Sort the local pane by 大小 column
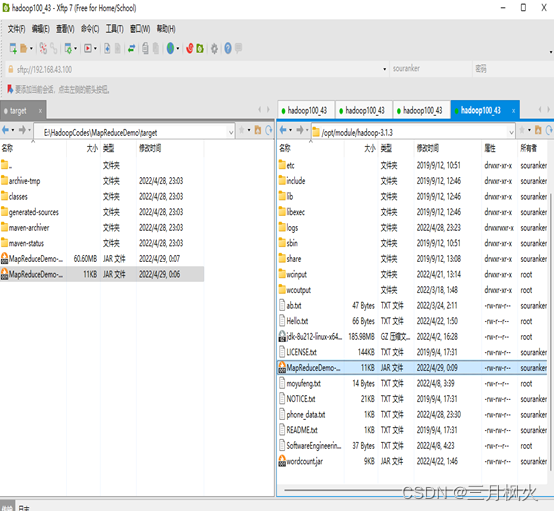 [84, 148]
